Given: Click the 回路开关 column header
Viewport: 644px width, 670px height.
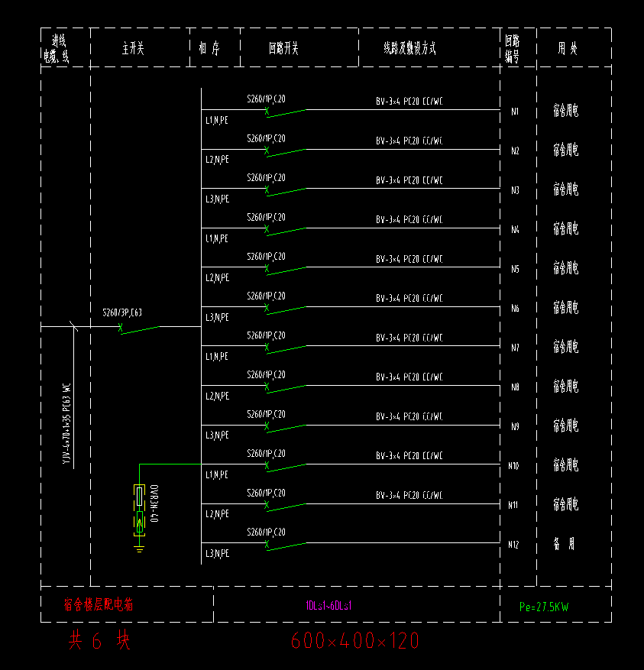Looking at the screenshot, I should [x=283, y=48].
